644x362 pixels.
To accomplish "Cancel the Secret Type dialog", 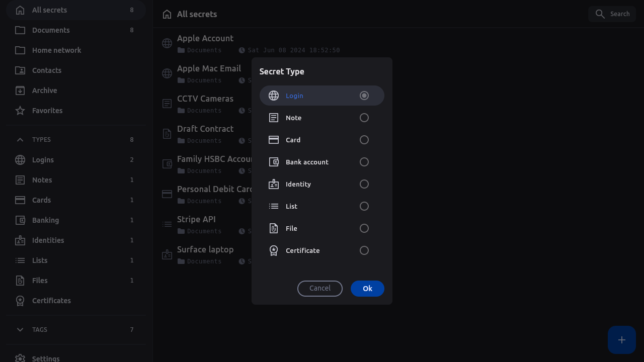I will (x=320, y=289).
